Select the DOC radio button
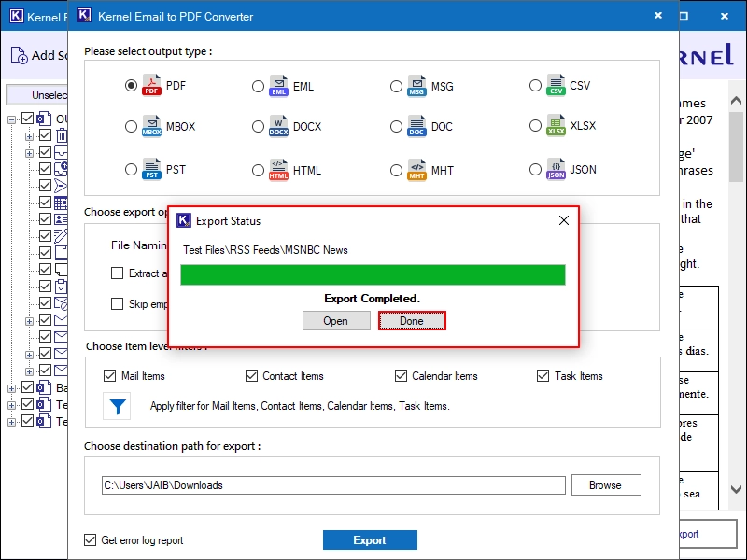Screen dimensions: 747x560 396,126
